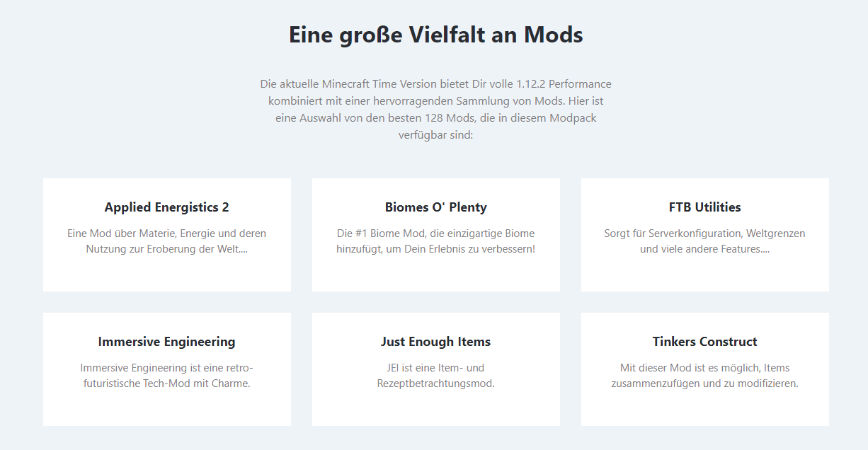Viewport: 868px width, 450px height.
Task: Select the FTB Utilities card heading
Action: point(704,207)
